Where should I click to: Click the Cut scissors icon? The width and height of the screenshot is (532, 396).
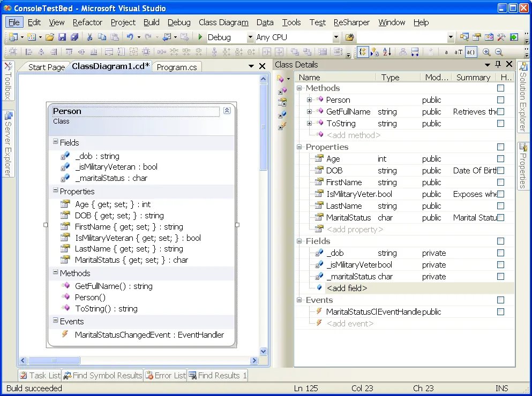coord(89,37)
